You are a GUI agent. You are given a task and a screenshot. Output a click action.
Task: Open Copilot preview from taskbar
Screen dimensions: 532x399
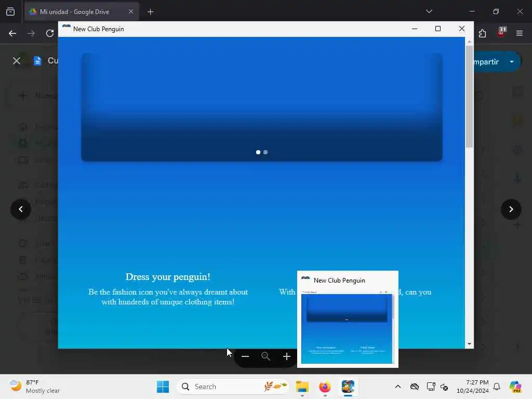pyautogui.click(x=515, y=387)
